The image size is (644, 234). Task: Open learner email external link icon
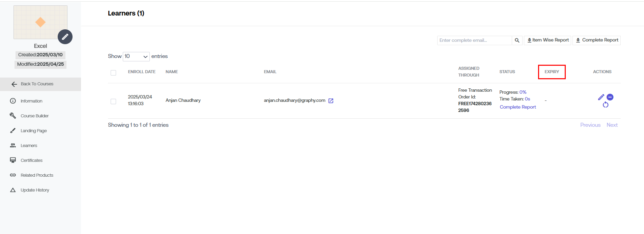coord(331,101)
